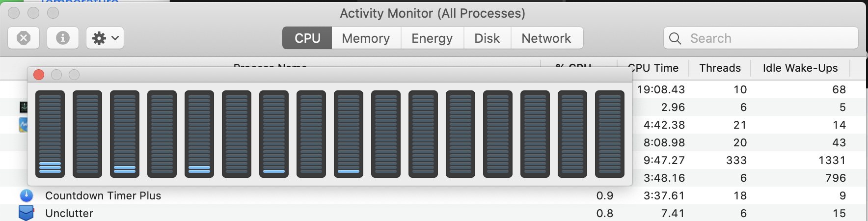Switch to the Memory tab
Screen dimensions: 868x221
[366, 38]
